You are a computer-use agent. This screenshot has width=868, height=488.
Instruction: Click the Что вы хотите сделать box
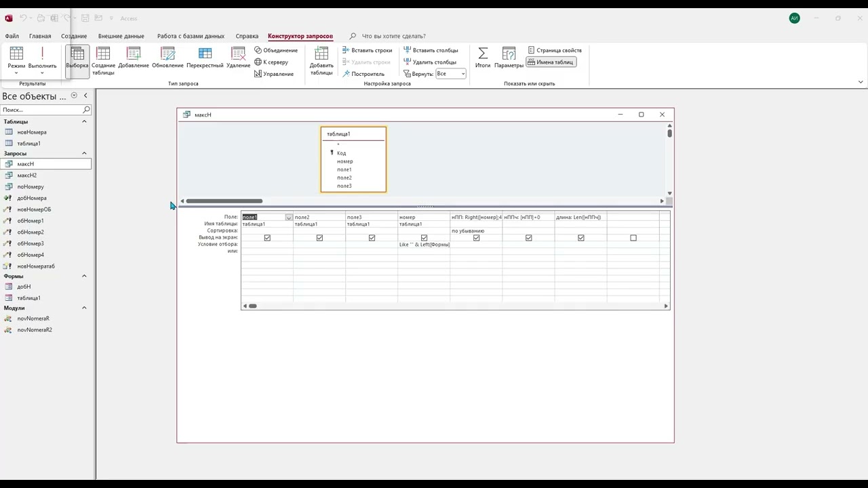pos(393,36)
